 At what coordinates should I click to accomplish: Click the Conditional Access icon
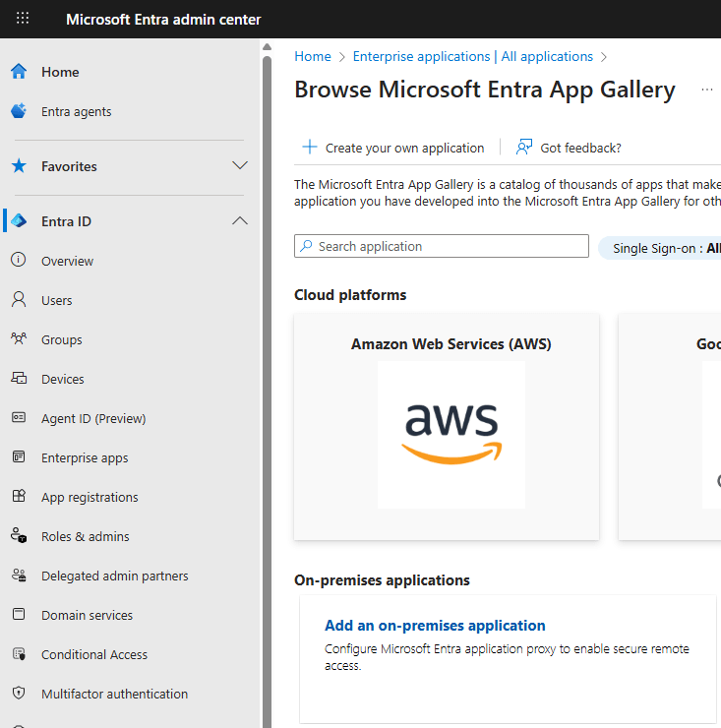pos(19,654)
